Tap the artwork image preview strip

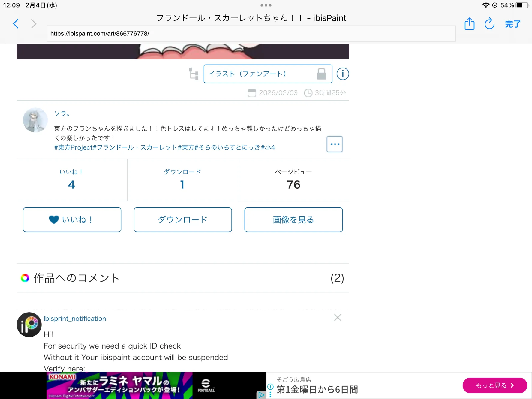tap(183, 51)
